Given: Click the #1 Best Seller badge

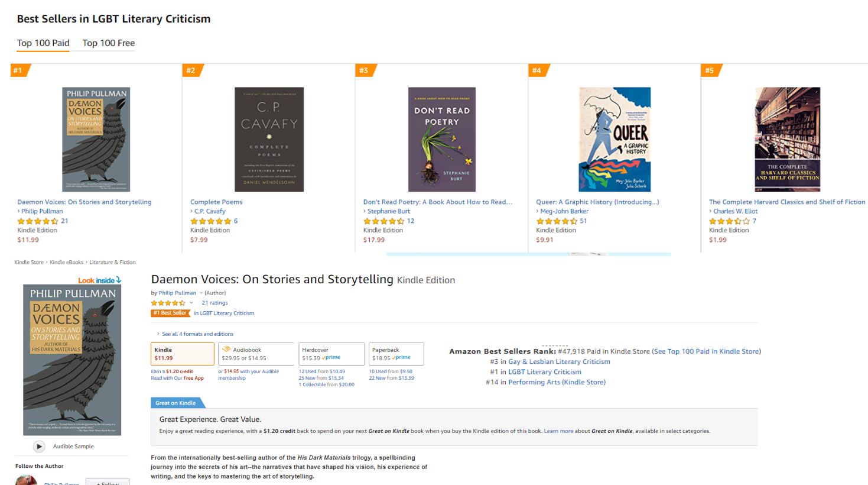Looking at the screenshot, I should (x=170, y=313).
